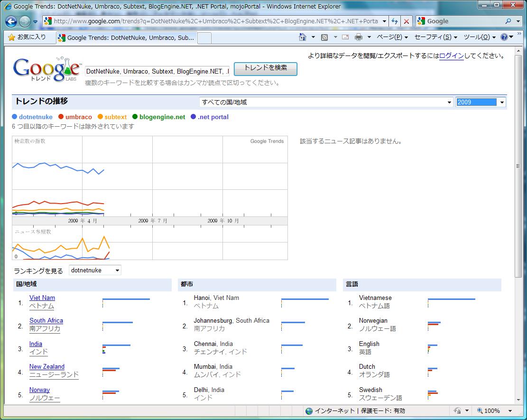Click the blue dotnetnuke legend dot

tap(14, 117)
